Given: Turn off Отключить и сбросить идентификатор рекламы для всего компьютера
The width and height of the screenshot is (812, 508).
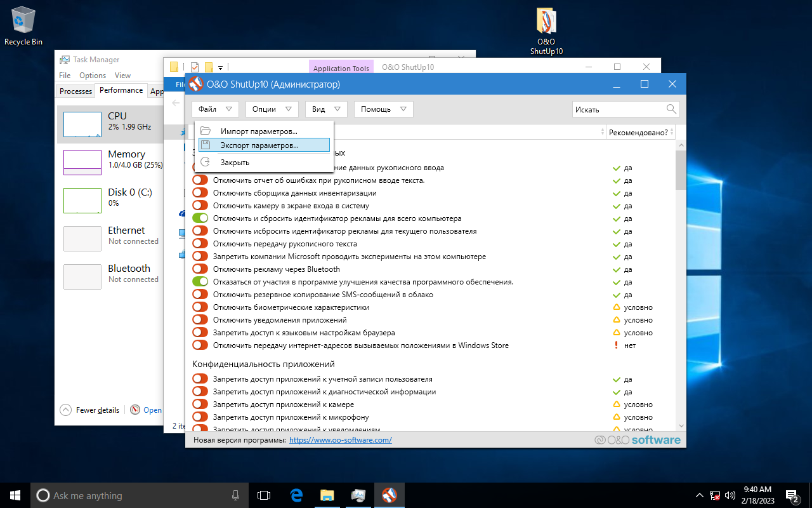Looking at the screenshot, I should point(200,218).
